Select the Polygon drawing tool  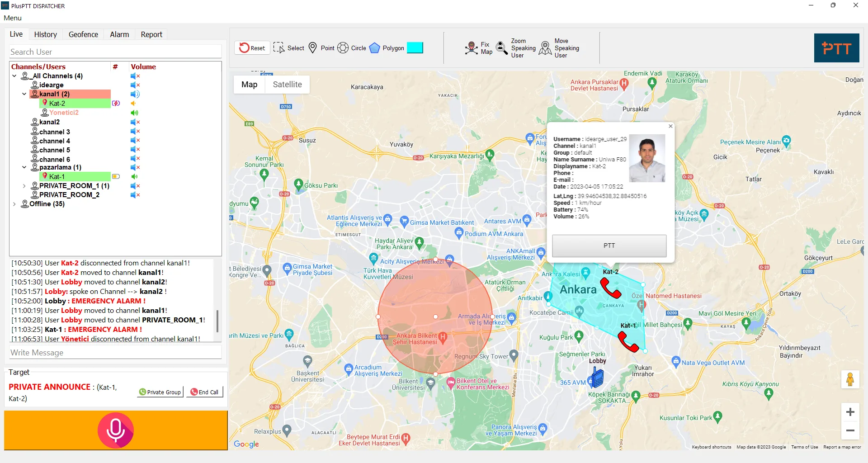[x=387, y=48]
